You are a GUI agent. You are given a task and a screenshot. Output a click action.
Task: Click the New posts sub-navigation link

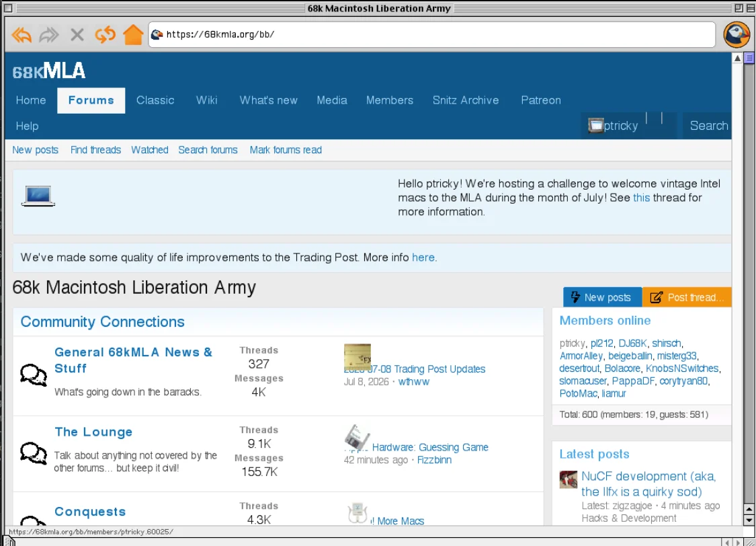click(x=35, y=150)
